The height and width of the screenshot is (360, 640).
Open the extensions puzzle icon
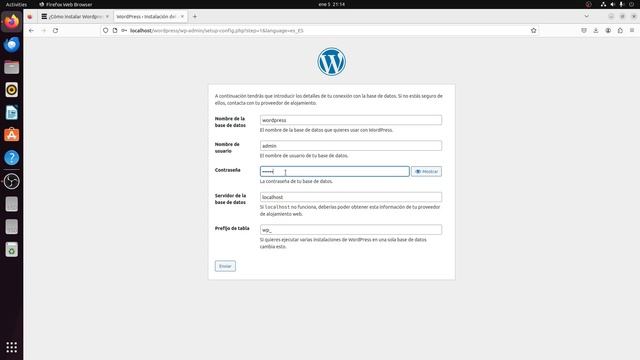620,31
